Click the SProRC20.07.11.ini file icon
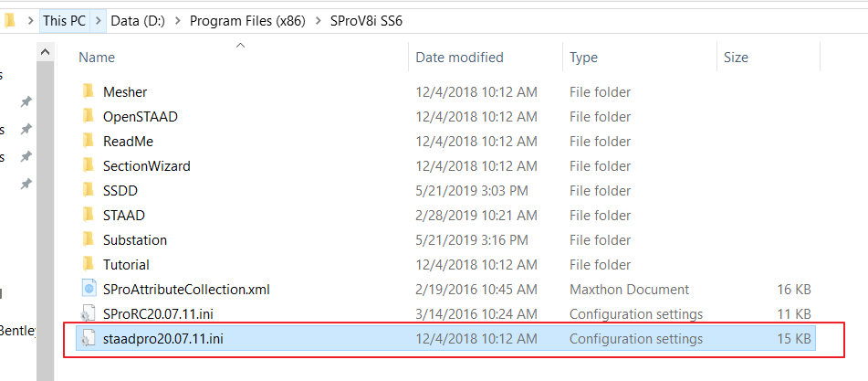Viewport: 868px width, 381px height. click(x=88, y=313)
